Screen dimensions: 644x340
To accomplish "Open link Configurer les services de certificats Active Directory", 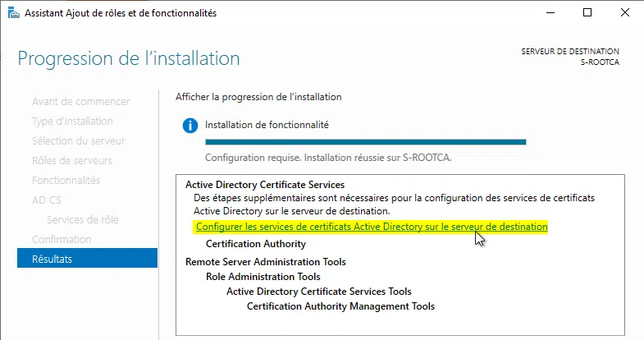I will point(372,227).
